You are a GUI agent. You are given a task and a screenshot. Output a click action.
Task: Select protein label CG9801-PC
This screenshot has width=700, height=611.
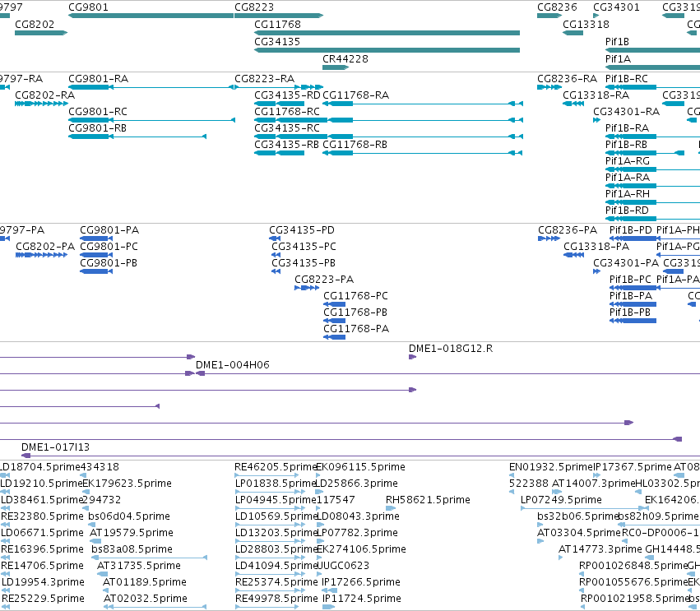click(x=109, y=248)
